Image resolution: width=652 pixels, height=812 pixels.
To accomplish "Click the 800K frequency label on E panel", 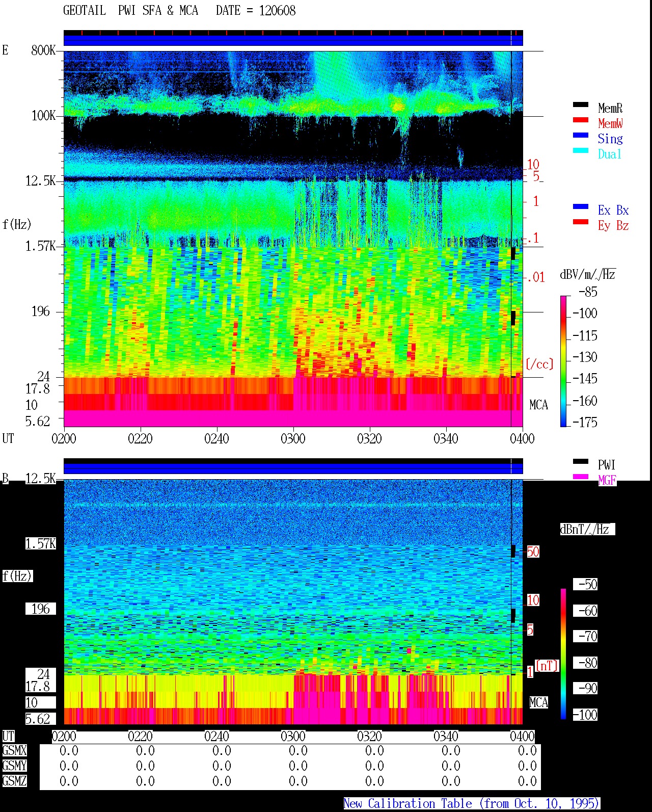I will point(43,50).
